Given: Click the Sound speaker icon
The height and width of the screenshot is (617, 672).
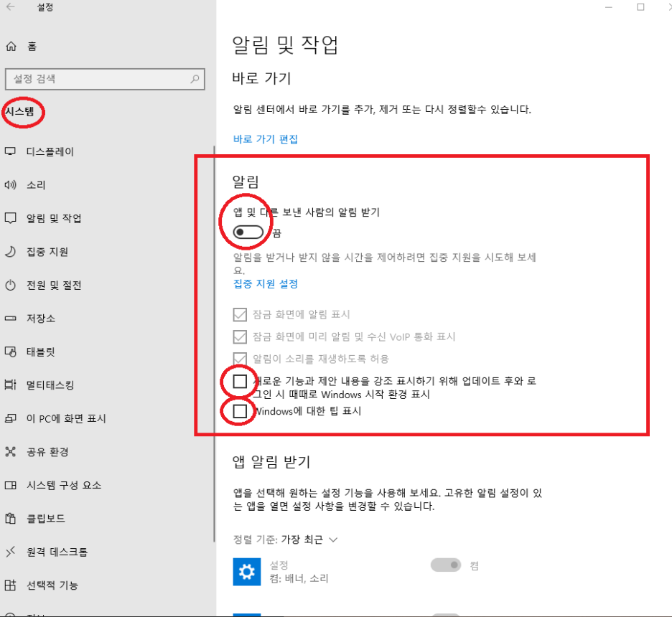Looking at the screenshot, I should pyautogui.click(x=10, y=184).
